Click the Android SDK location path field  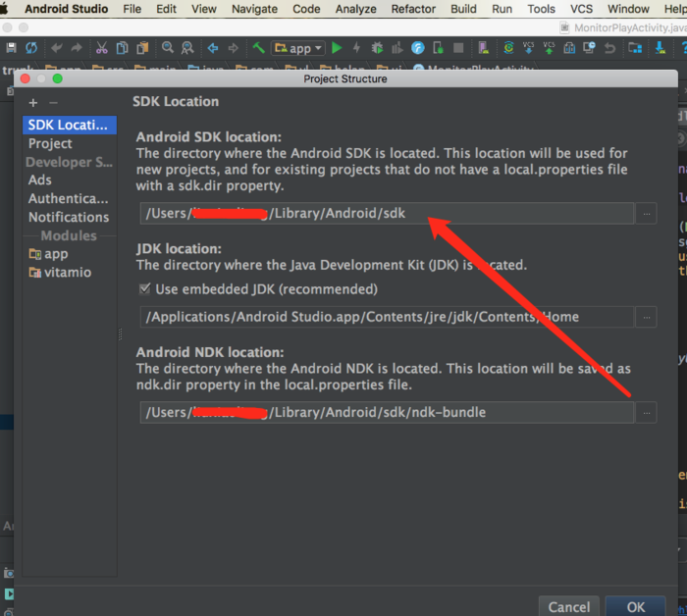click(387, 213)
